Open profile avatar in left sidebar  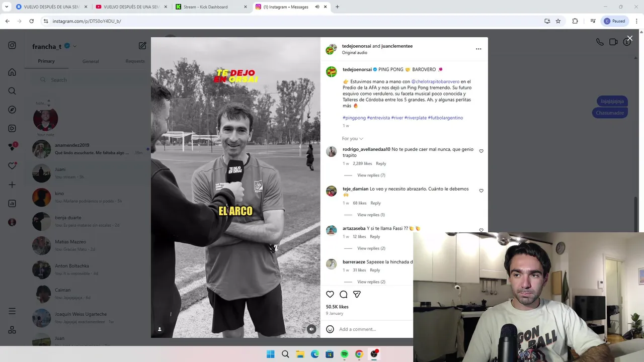pos(12,222)
